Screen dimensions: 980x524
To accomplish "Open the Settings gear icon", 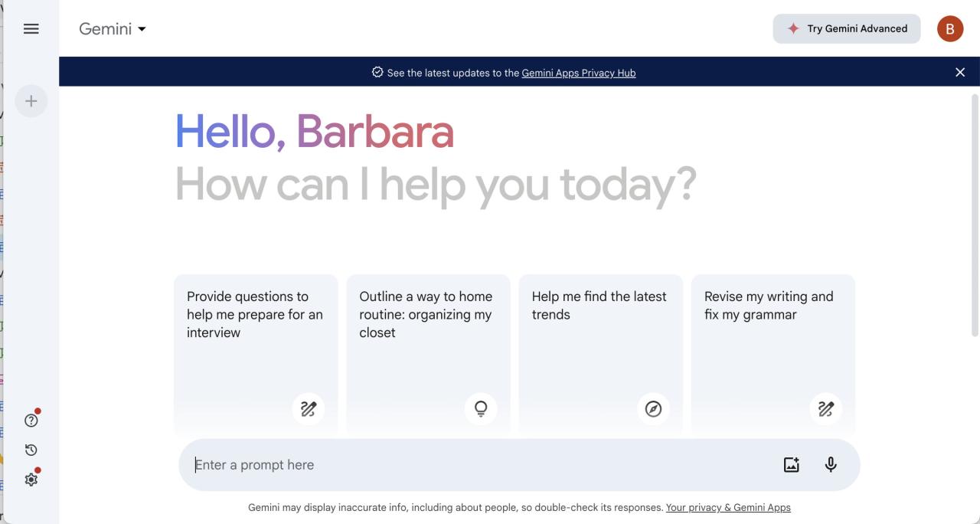I will coord(31,480).
